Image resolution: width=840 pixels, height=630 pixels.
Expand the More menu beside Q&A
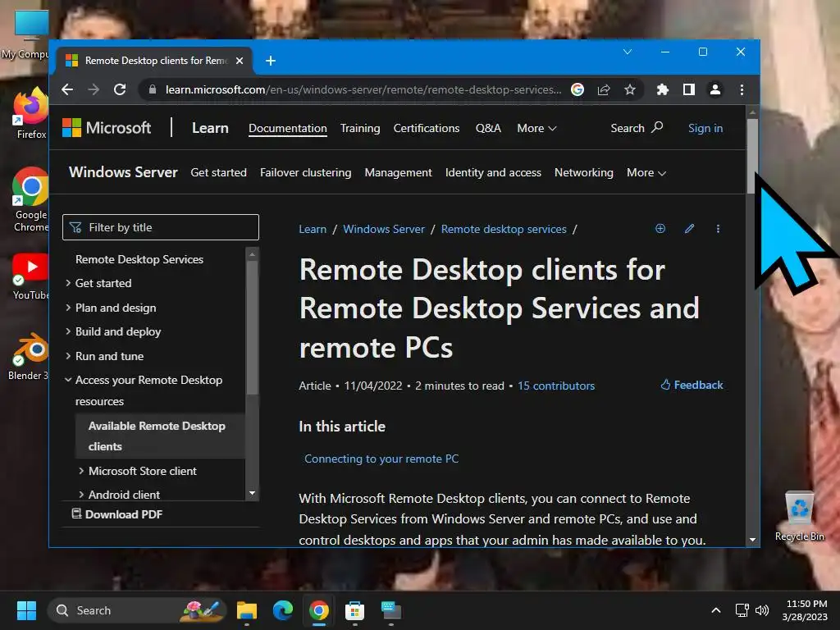pyautogui.click(x=536, y=128)
